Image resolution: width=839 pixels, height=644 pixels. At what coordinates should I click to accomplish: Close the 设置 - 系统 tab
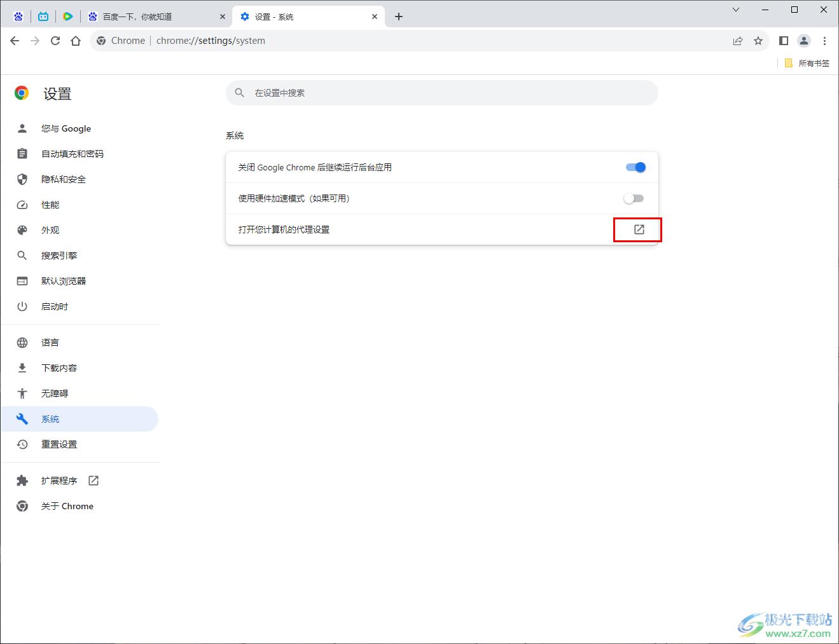tap(375, 17)
